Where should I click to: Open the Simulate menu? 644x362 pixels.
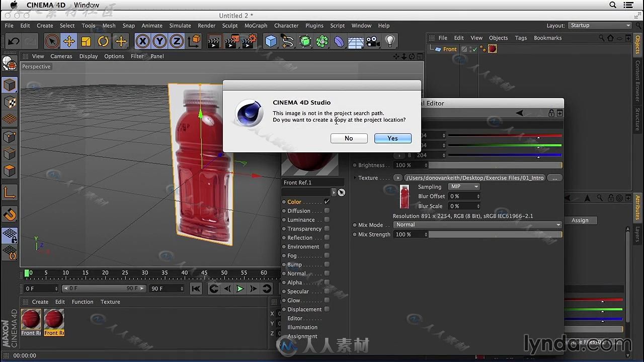(180, 26)
